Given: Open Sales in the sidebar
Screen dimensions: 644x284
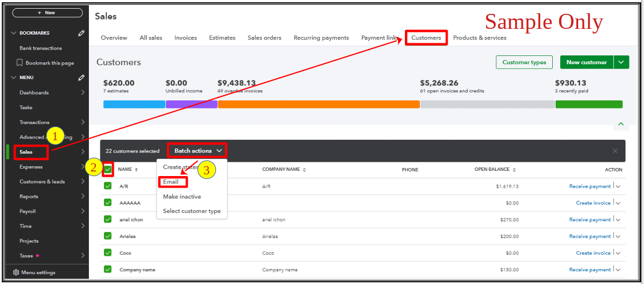Looking at the screenshot, I should pyautogui.click(x=27, y=152).
